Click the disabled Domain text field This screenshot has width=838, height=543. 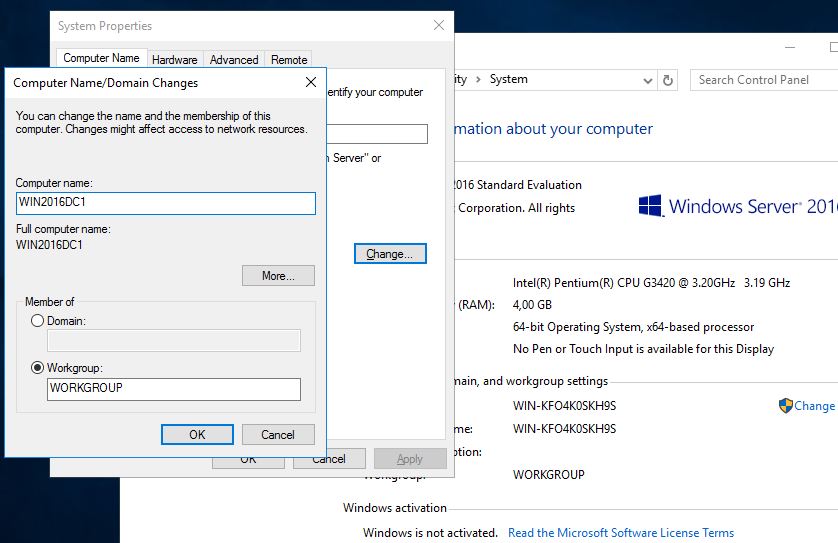pyautogui.click(x=174, y=340)
